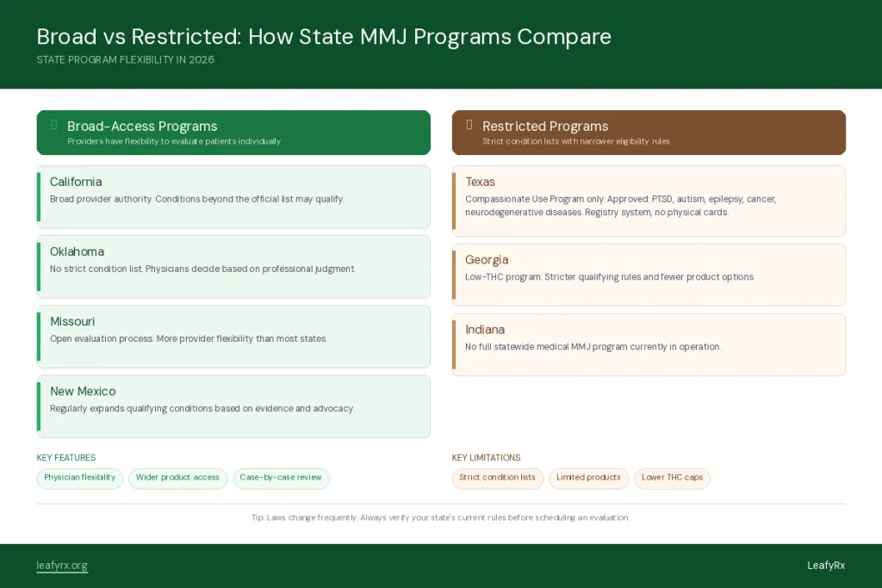Select the Indiana program card
The height and width of the screenshot is (588, 882).
pyautogui.click(x=649, y=344)
